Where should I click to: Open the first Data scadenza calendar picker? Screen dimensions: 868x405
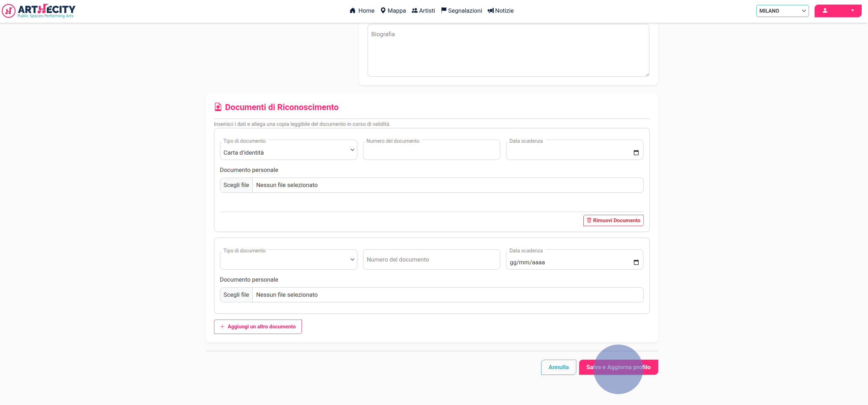tap(636, 153)
